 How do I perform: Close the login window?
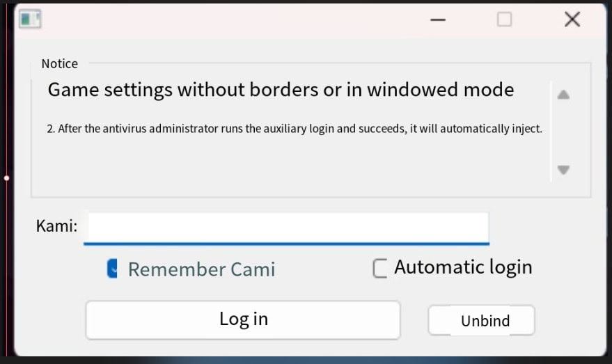[572, 19]
